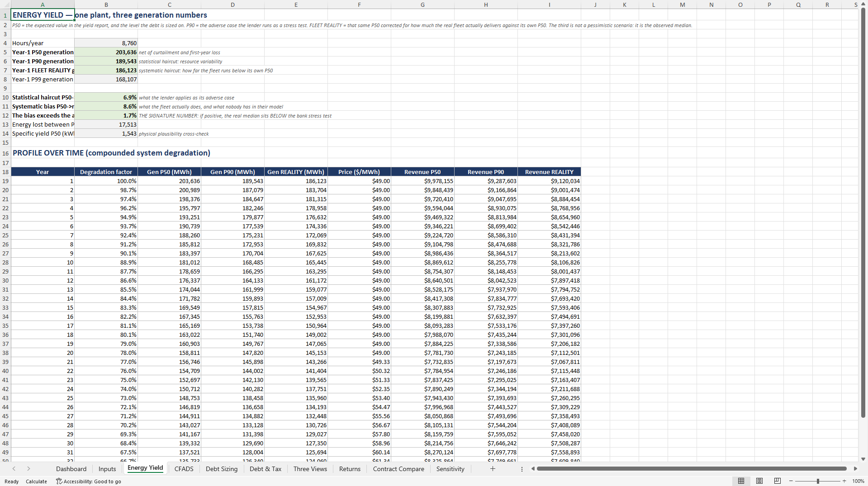The width and height of the screenshot is (868, 486).
Task: Go to next sheet tab arrow
Action: tap(28, 469)
